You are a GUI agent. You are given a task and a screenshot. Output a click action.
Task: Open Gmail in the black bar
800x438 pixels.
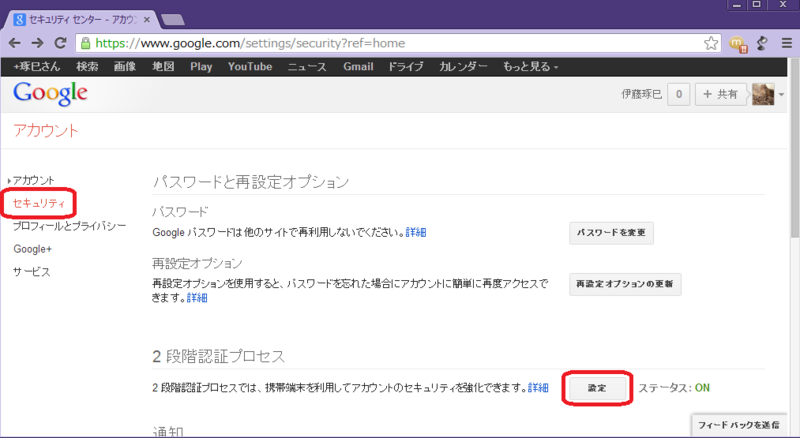coord(358,67)
